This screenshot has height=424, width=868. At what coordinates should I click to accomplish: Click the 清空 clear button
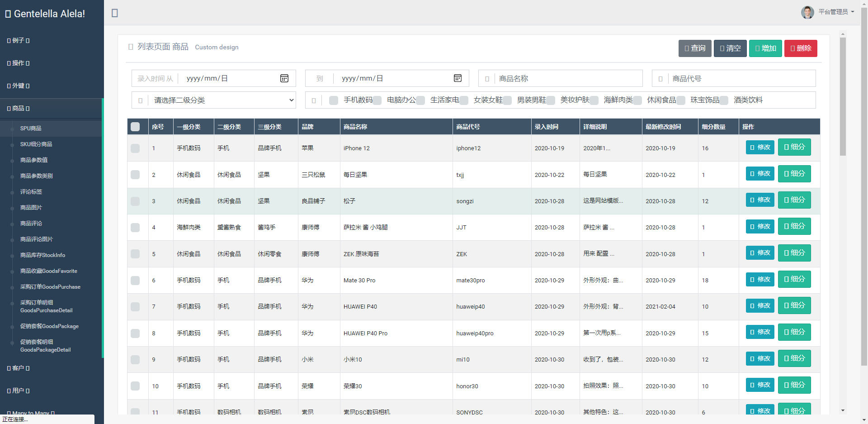(730, 48)
